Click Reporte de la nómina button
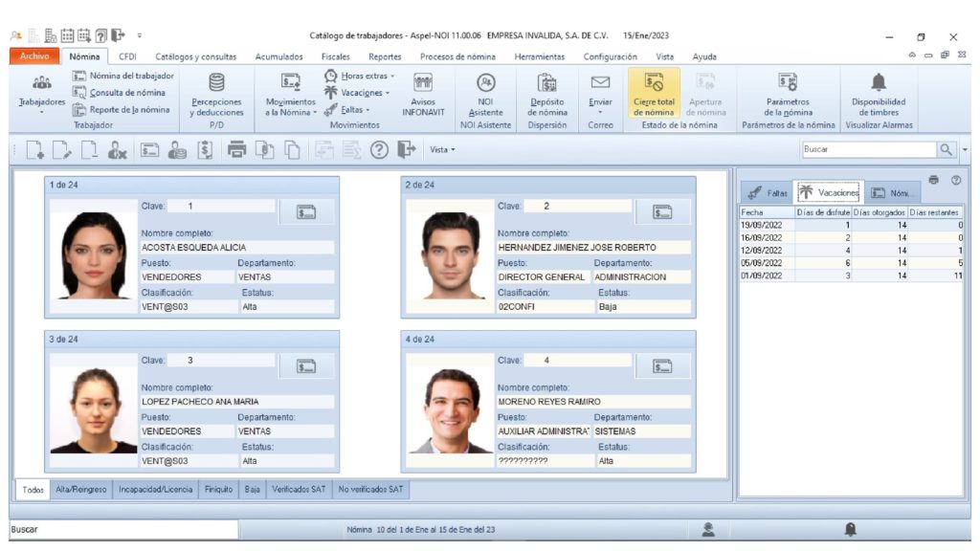The image size is (980, 551). (x=122, y=109)
